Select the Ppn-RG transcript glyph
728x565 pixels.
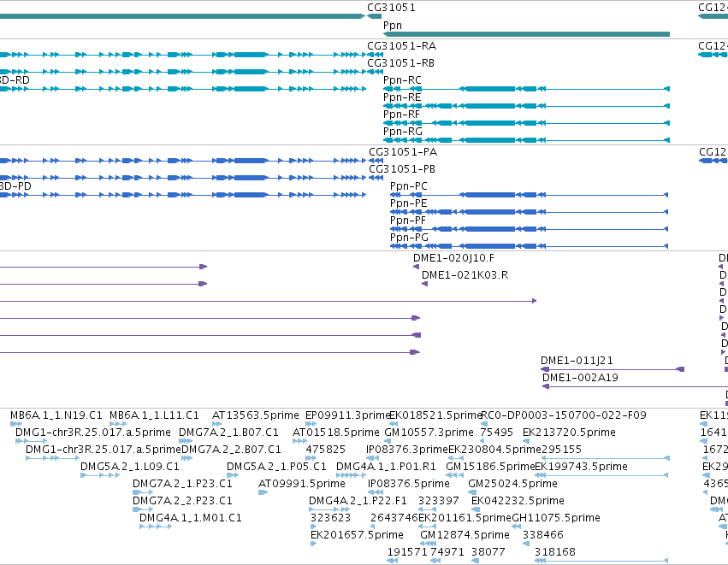click(526, 140)
